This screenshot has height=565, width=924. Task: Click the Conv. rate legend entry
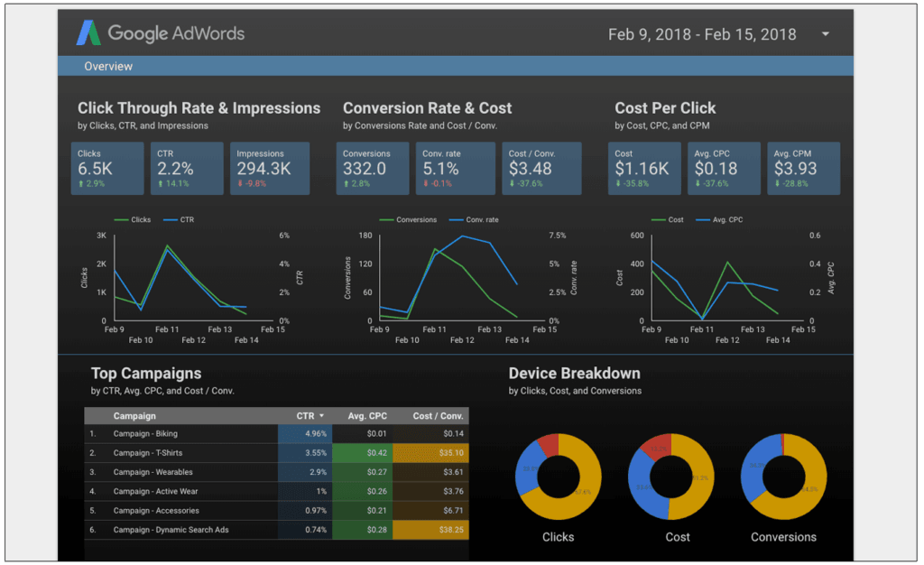(474, 219)
